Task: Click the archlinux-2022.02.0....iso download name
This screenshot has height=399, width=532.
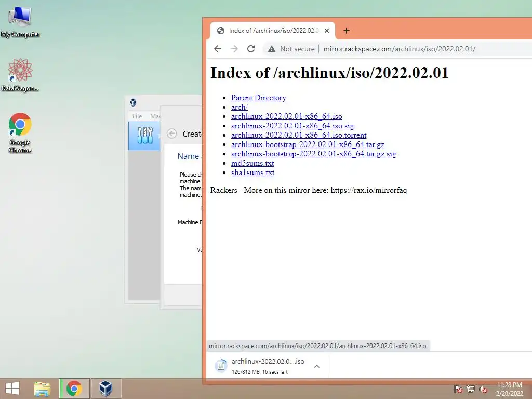Action: coord(268,362)
